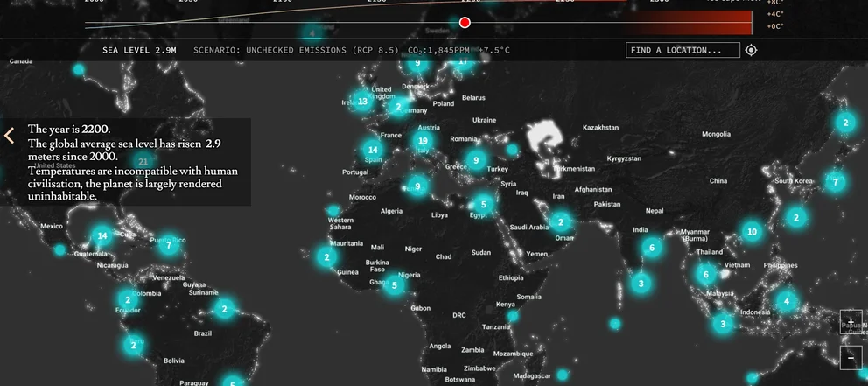Open cluster marker 19 over Italy
The width and height of the screenshot is (868, 386).
[x=423, y=141]
